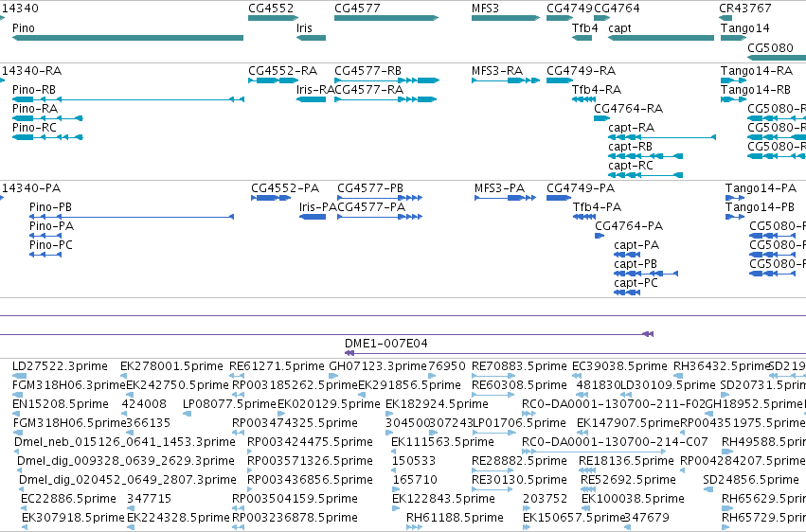Viewport: 806px width, 532px height.
Task: Select transcript Tfb4-RA
Action: click(584, 99)
